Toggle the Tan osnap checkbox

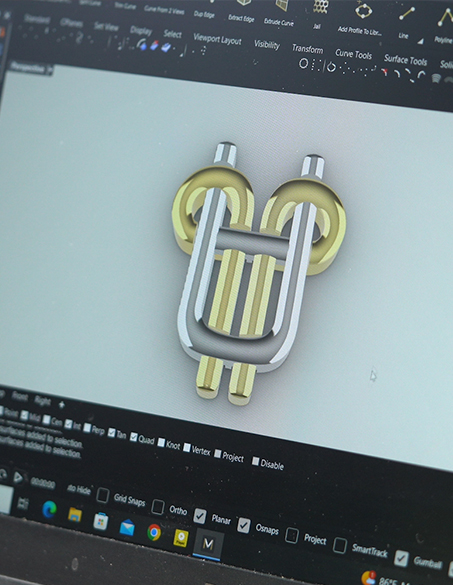tap(111, 432)
